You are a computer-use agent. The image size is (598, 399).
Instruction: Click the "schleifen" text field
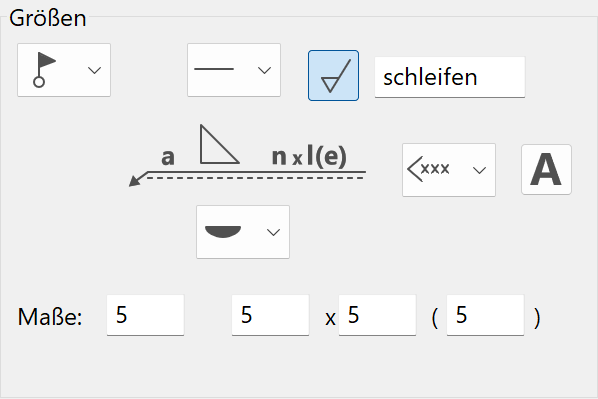pyautogui.click(x=450, y=77)
